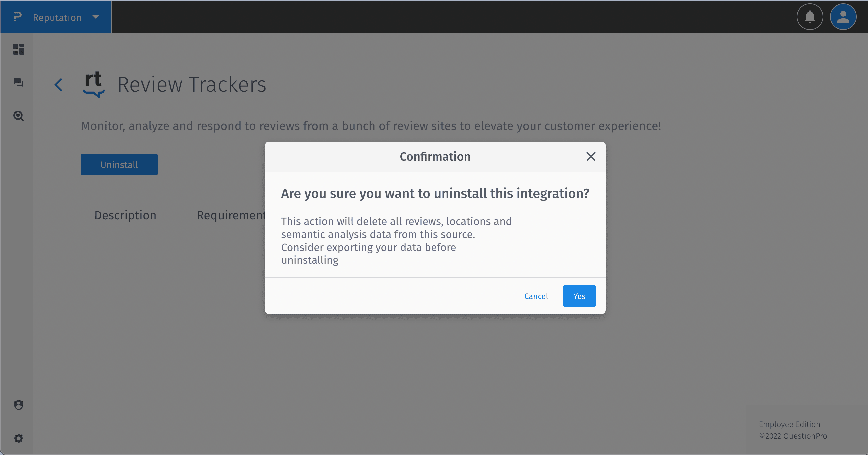Click the Review Trackers rt logo
The image size is (868, 455).
pyautogui.click(x=93, y=84)
